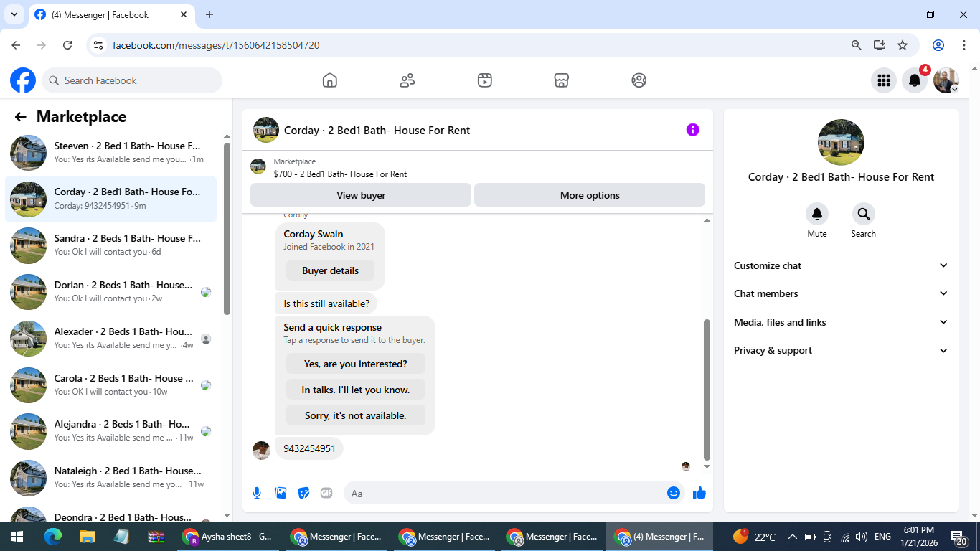
Task: Click the browser address bar URL
Action: (216, 45)
